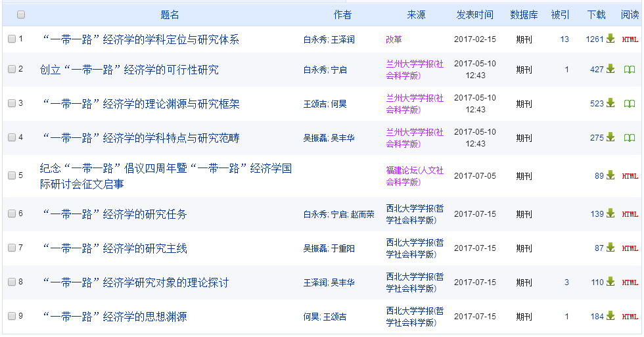Viewport: 644px width, 337px height.
Task: Open author link 白永秀 in row 1
Action: 315,39
